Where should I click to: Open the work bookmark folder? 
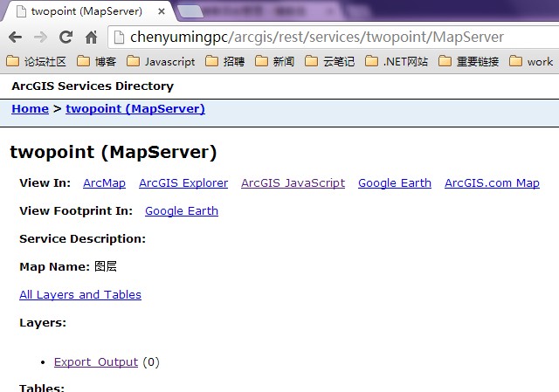(531, 62)
